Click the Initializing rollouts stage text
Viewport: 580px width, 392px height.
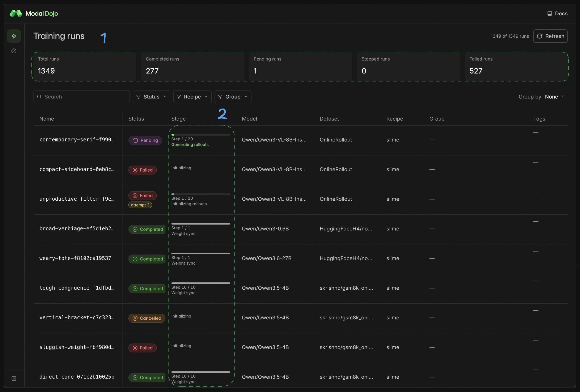pos(189,204)
